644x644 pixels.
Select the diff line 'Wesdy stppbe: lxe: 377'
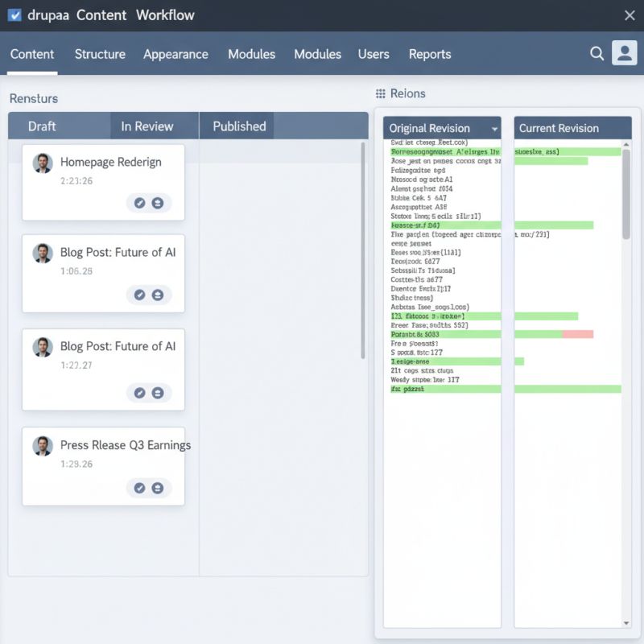pyautogui.click(x=425, y=380)
